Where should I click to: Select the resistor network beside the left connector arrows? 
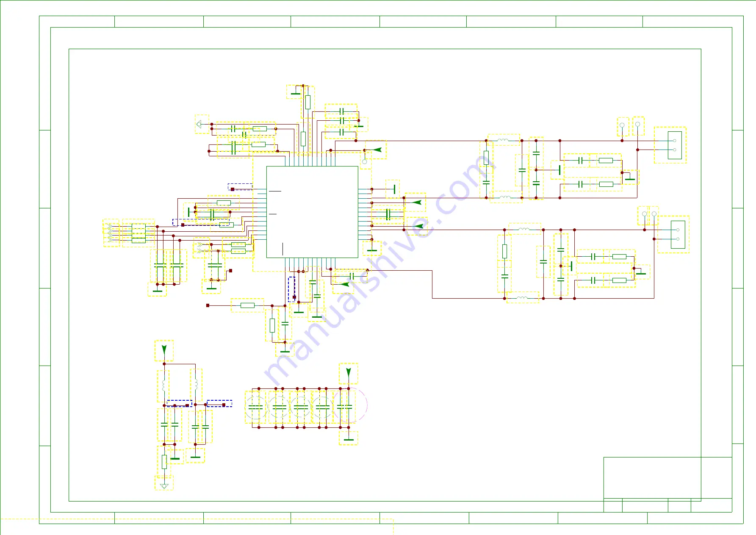point(138,233)
